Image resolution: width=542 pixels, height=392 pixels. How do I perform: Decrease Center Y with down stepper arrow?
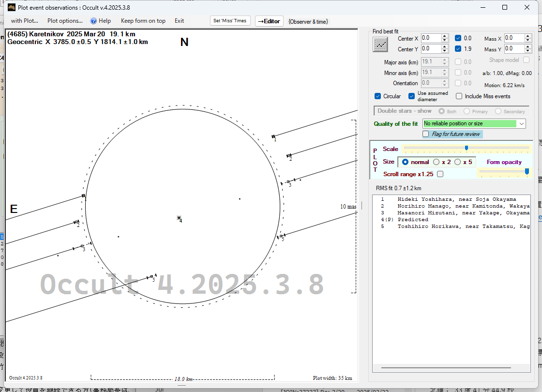444,51
